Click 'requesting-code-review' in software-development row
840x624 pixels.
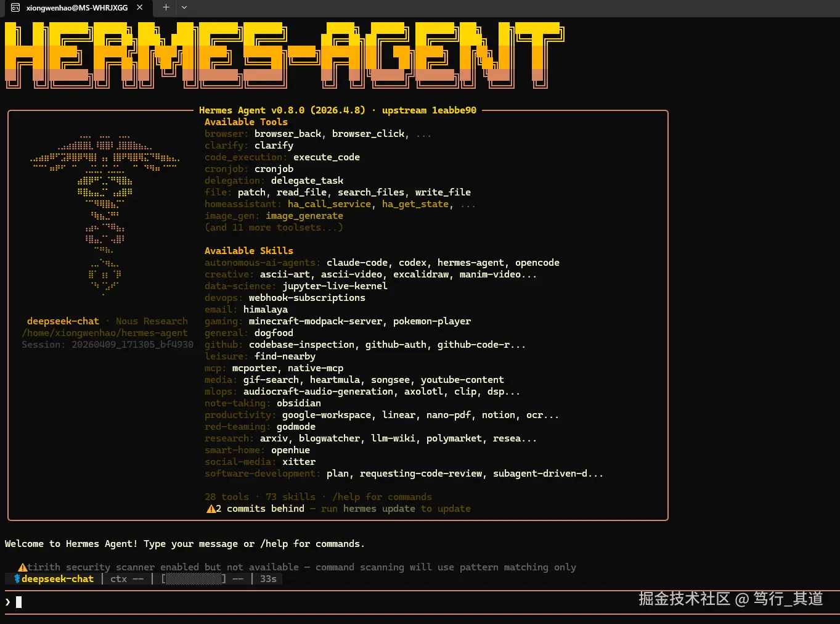421,474
